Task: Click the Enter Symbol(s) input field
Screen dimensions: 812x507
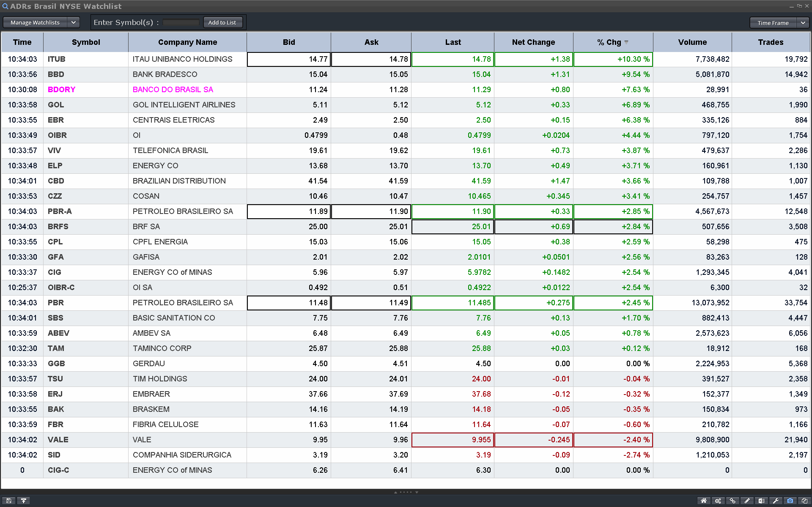Action: [181, 22]
